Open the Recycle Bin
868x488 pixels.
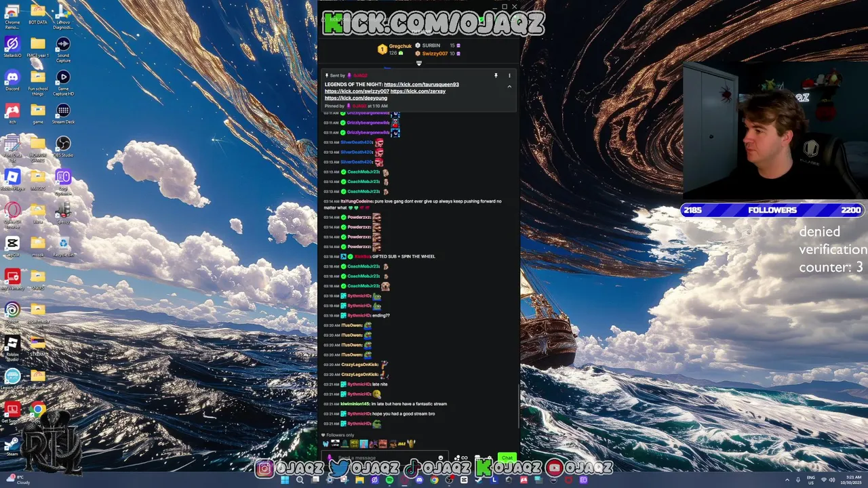63,247
